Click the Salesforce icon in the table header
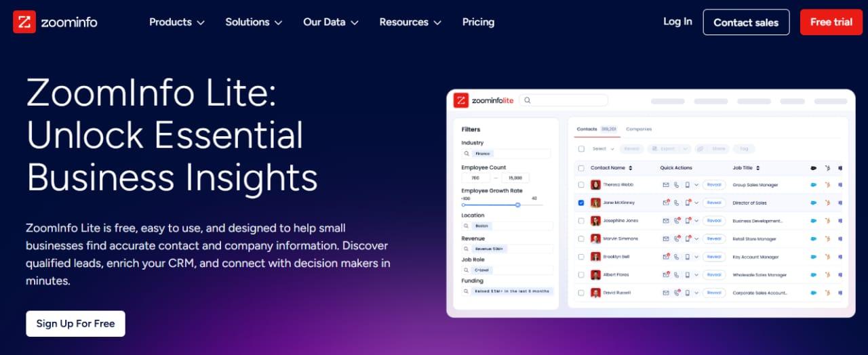The width and height of the screenshot is (868, 355). (814, 168)
